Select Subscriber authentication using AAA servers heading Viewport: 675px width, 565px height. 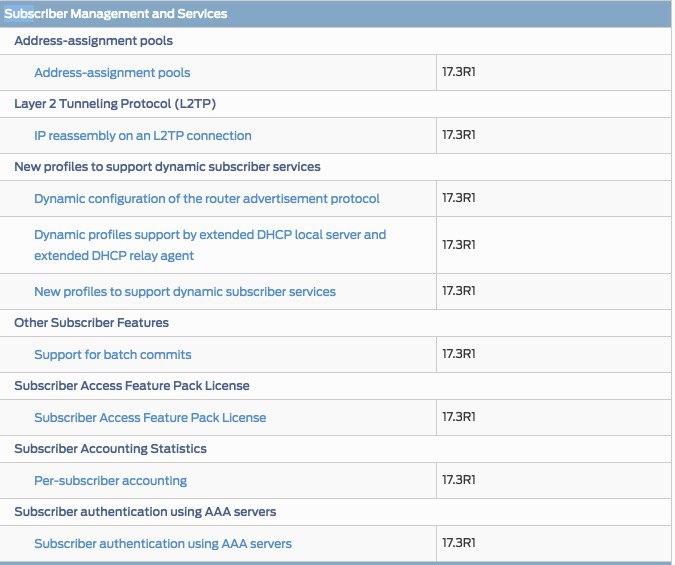tap(145, 512)
